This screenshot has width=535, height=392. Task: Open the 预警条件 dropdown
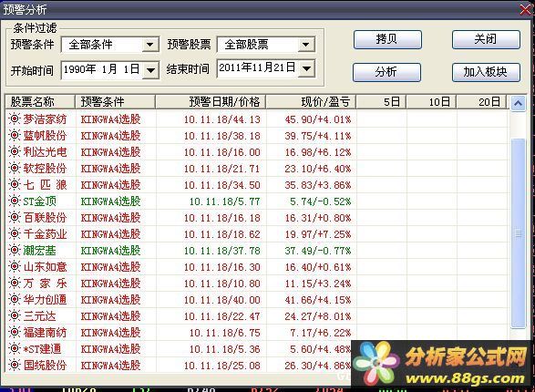(150, 45)
